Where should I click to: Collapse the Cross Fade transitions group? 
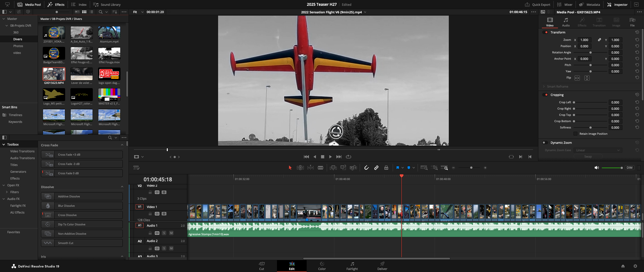tap(122, 145)
